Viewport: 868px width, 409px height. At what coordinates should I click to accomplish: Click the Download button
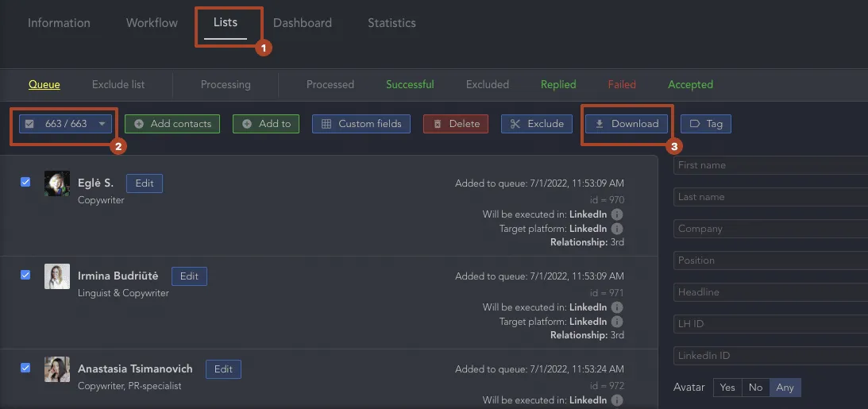627,124
